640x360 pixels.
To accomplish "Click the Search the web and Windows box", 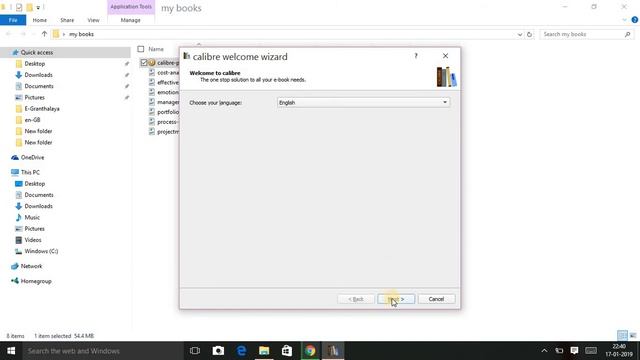I will coord(103,351).
